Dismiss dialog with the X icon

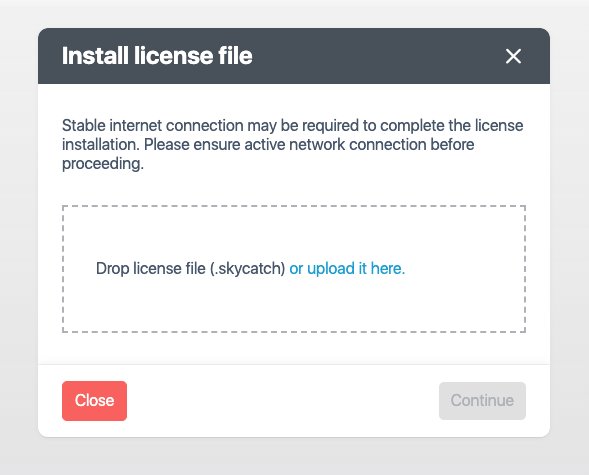pos(513,56)
